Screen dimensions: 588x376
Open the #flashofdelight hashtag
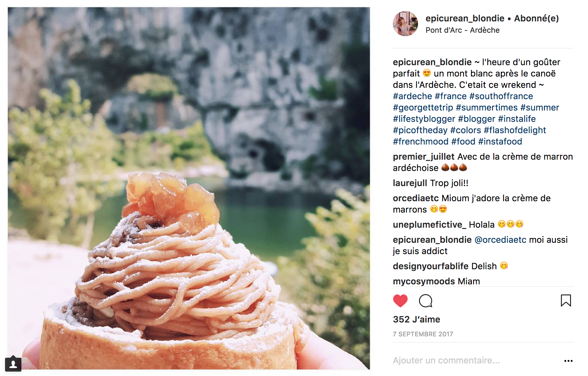515,130
